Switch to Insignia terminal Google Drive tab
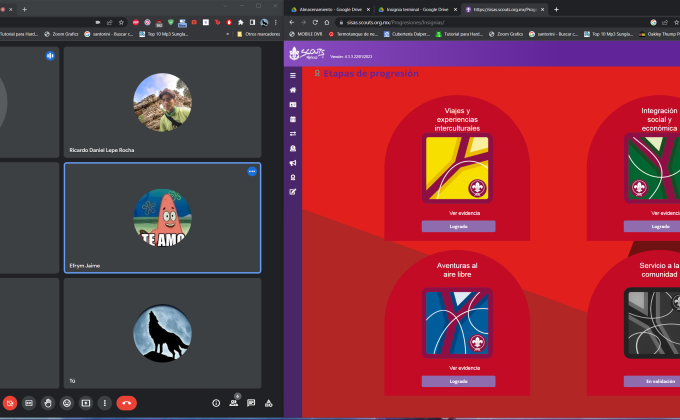 pyautogui.click(x=418, y=9)
